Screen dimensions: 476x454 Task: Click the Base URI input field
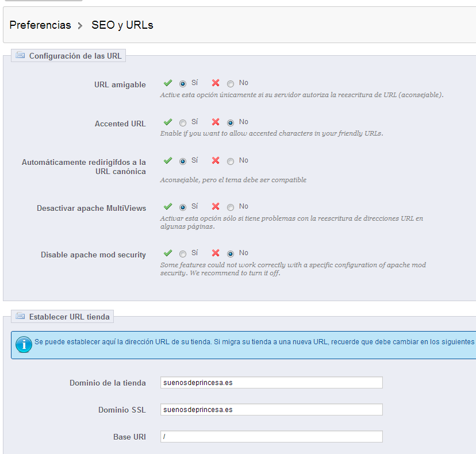[x=271, y=436]
